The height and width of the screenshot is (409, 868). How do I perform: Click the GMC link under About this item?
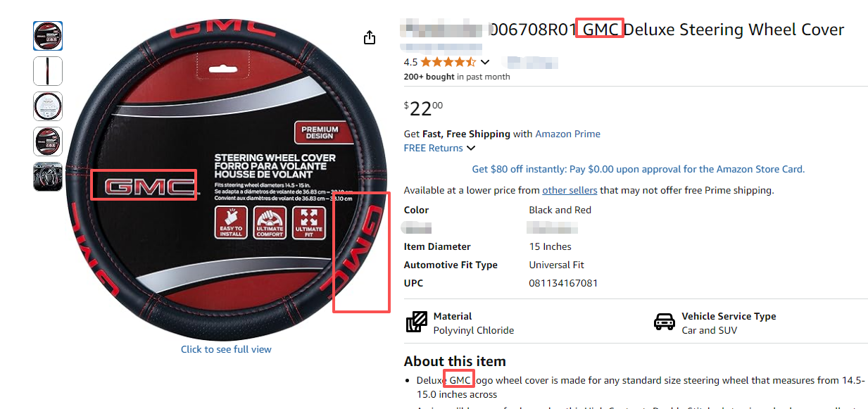click(460, 380)
